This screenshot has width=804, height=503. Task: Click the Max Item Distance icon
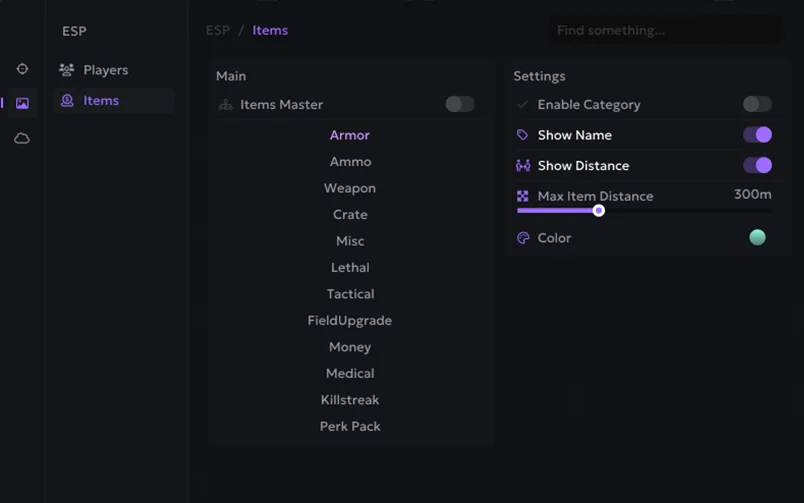click(x=522, y=196)
